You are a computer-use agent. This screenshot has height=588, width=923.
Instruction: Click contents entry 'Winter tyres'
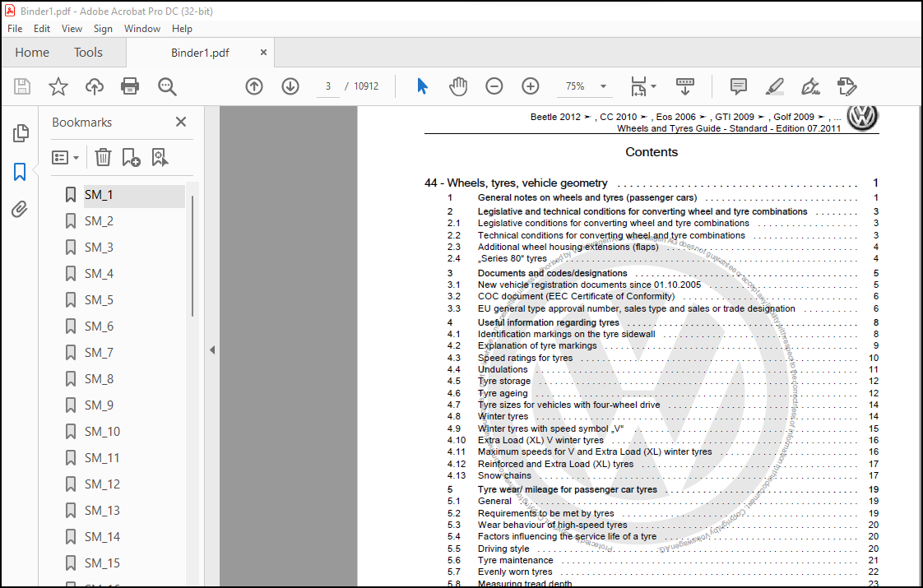point(503,417)
